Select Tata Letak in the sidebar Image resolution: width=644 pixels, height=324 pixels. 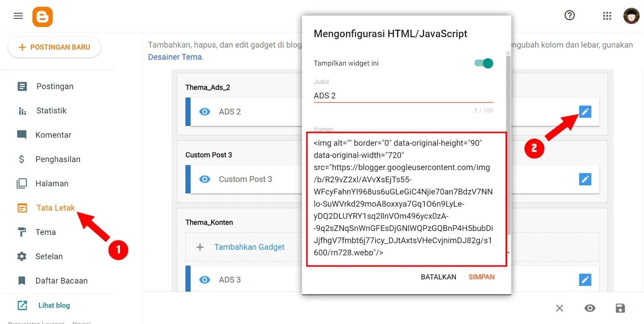click(56, 208)
